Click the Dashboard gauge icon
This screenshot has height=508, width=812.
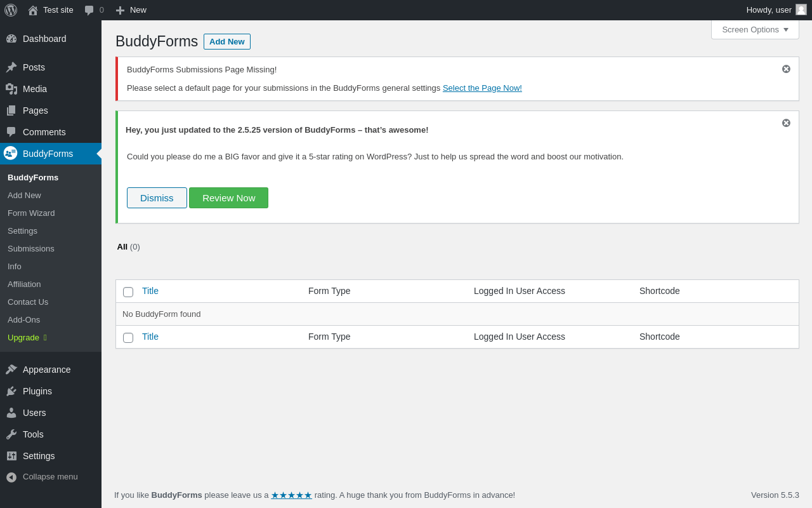(11, 39)
